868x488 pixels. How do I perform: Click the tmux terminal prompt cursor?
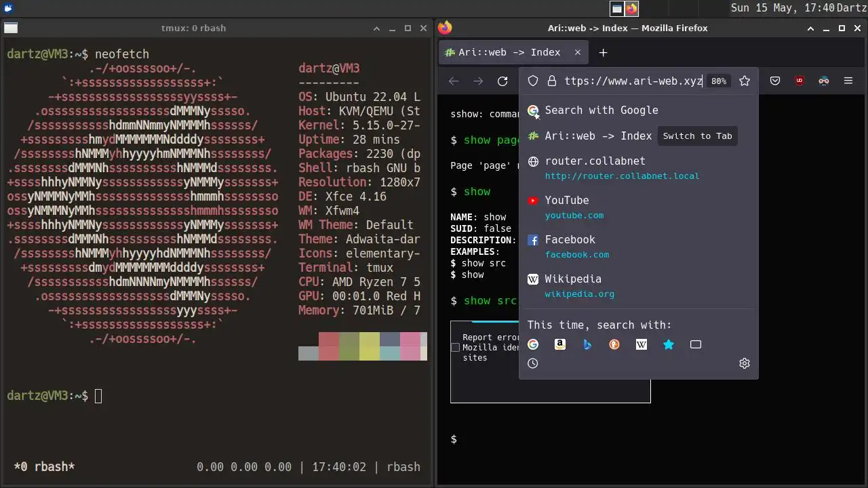click(98, 396)
